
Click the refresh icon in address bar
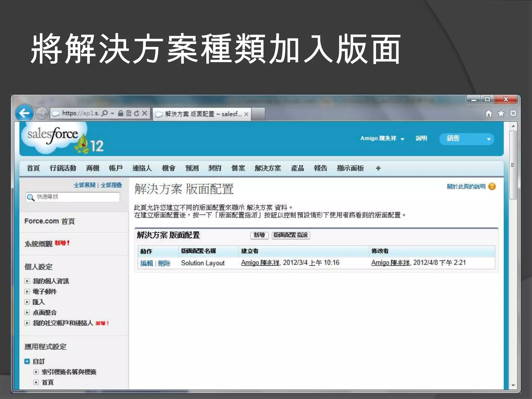click(x=137, y=113)
